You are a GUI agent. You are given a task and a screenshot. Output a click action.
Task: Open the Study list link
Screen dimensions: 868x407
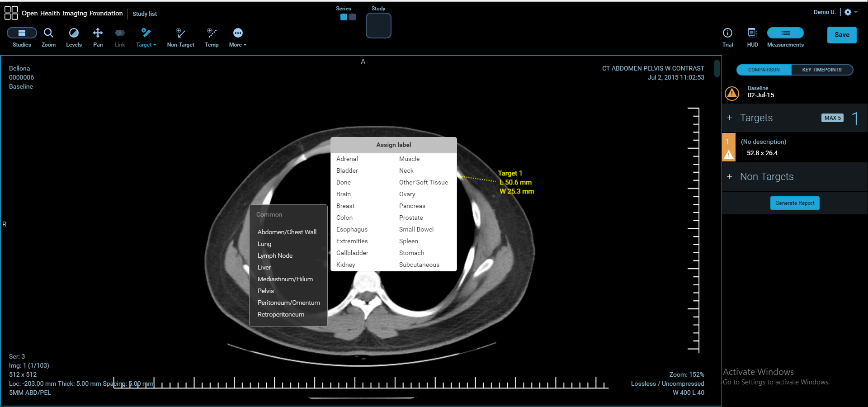point(145,14)
